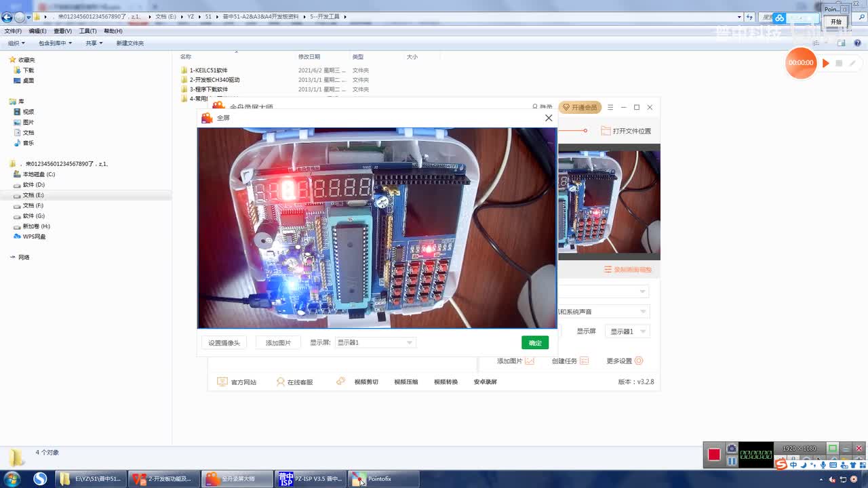Switch to PZ-ISP V3.5 in the taskbar
The image size is (868, 488).
click(x=311, y=479)
